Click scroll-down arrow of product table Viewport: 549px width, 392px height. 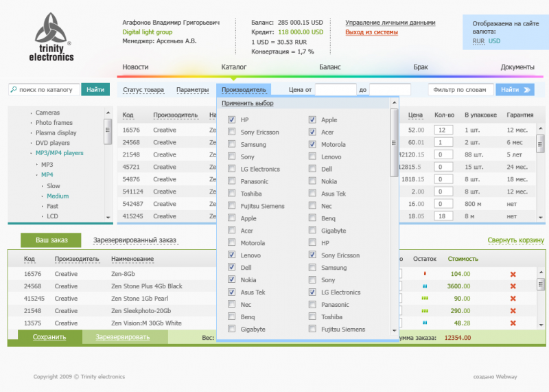pyautogui.click(x=541, y=218)
